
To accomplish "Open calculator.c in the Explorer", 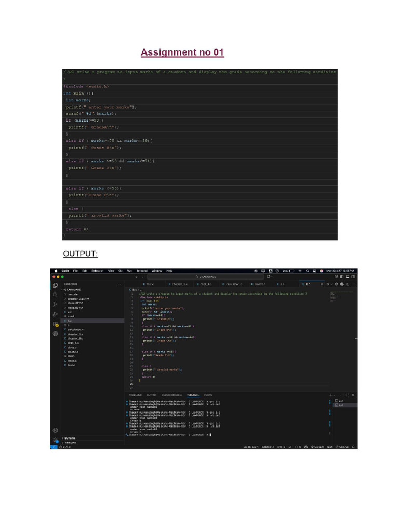I will (x=74, y=329).
